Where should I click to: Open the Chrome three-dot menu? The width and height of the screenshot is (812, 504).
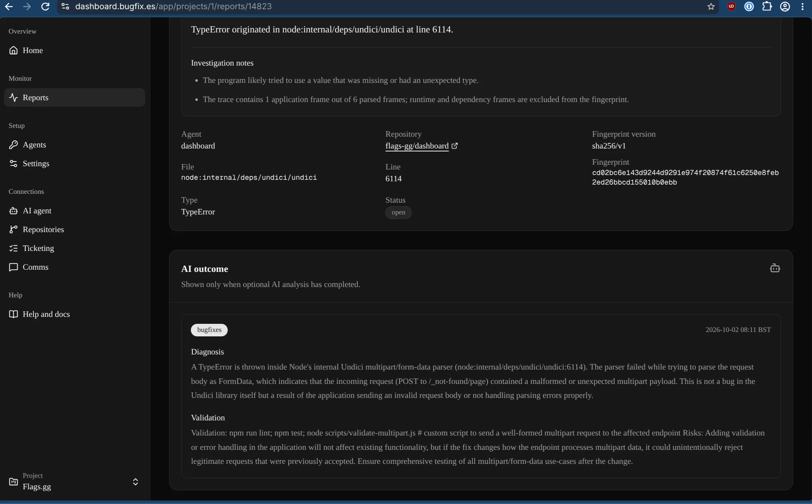(802, 6)
